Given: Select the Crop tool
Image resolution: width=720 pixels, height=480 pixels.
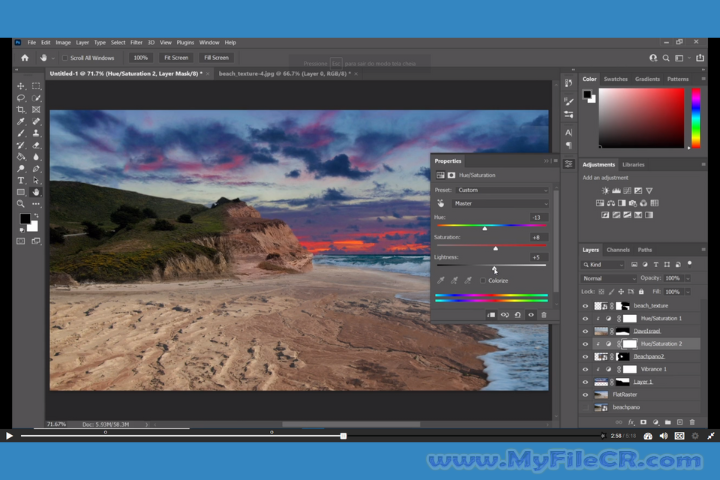Looking at the screenshot, I should [x=21, y=110].
